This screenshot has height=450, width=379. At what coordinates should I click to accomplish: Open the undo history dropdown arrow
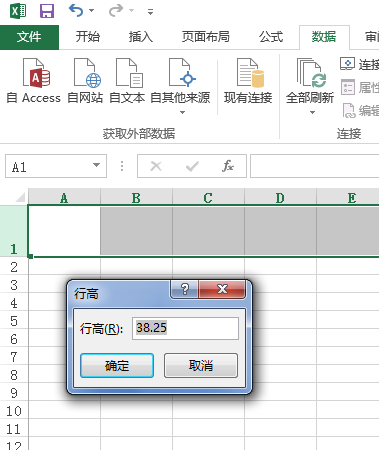91,11
